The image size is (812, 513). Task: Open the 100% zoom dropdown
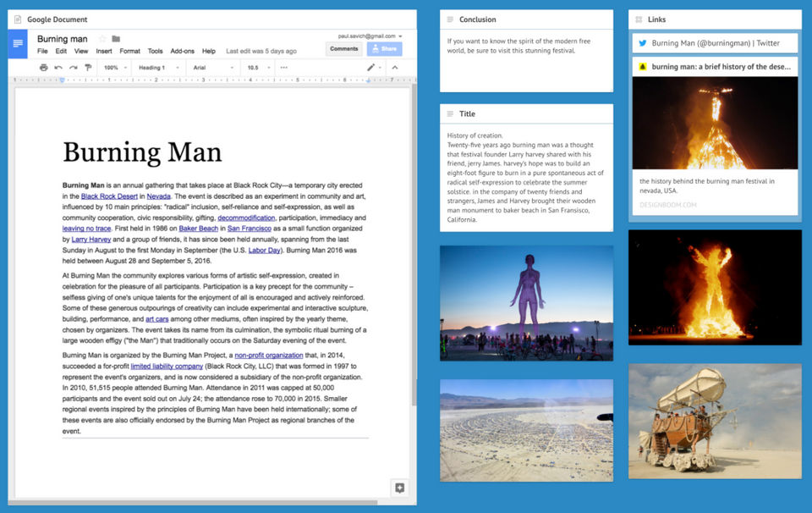[115, 68]
